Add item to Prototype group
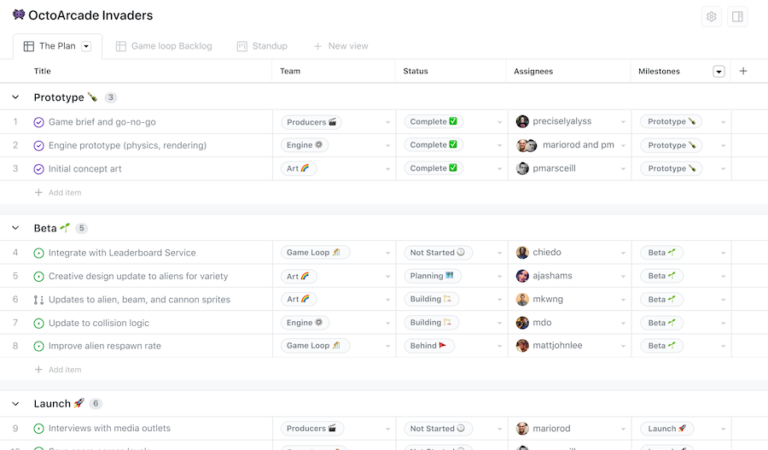This screenshot has height=450, width=768. pyautogui.click(x=58, y=192)
